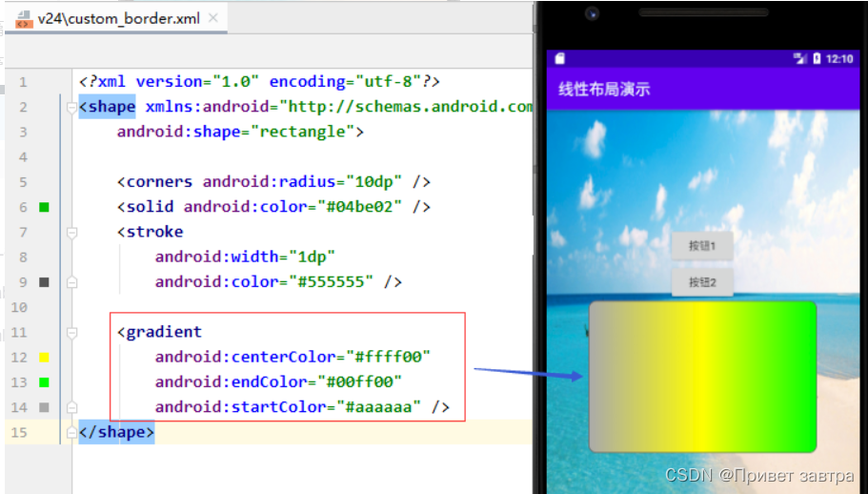Tap 按钮1 in the emulator
Viewport: 868px width, 494px height.
[702, 246]
